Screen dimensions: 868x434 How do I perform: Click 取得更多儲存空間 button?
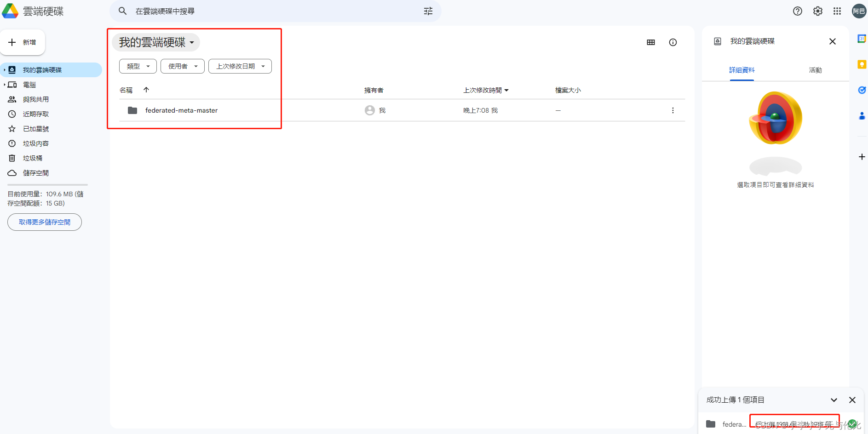point(44,222)
